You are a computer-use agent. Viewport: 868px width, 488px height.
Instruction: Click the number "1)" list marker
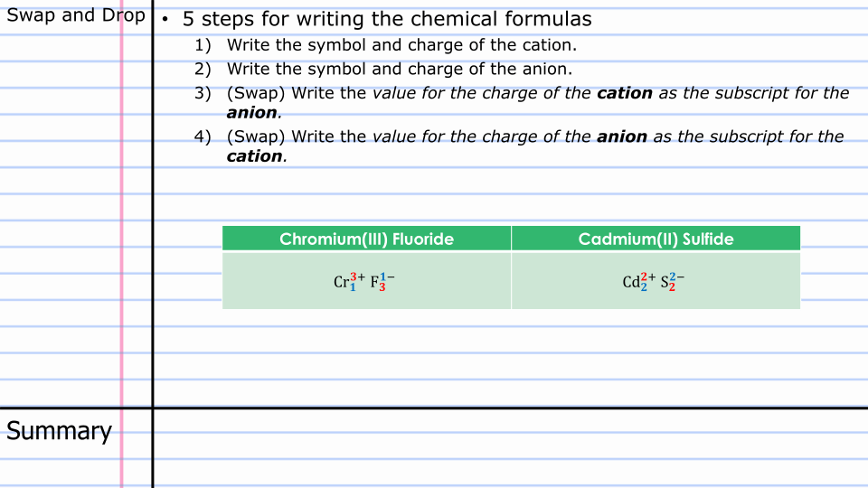pyautogui.click(x=203, y=45)
